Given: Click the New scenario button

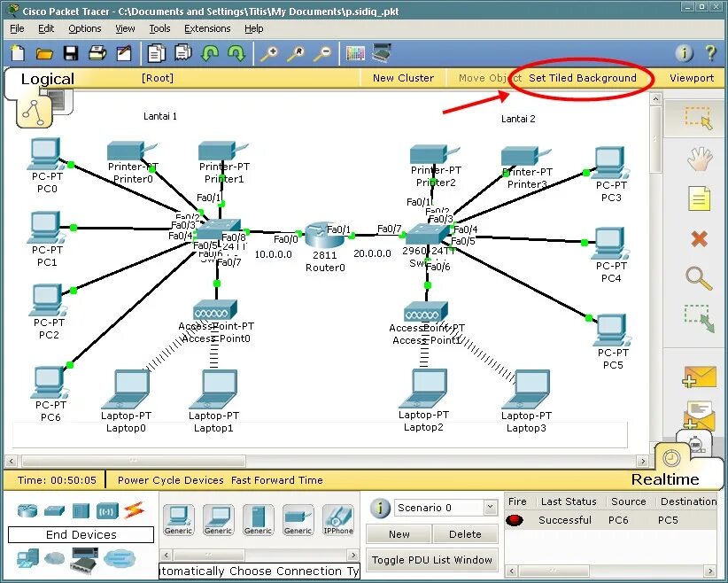Looking at the screenshot, I should click(399, 534).
